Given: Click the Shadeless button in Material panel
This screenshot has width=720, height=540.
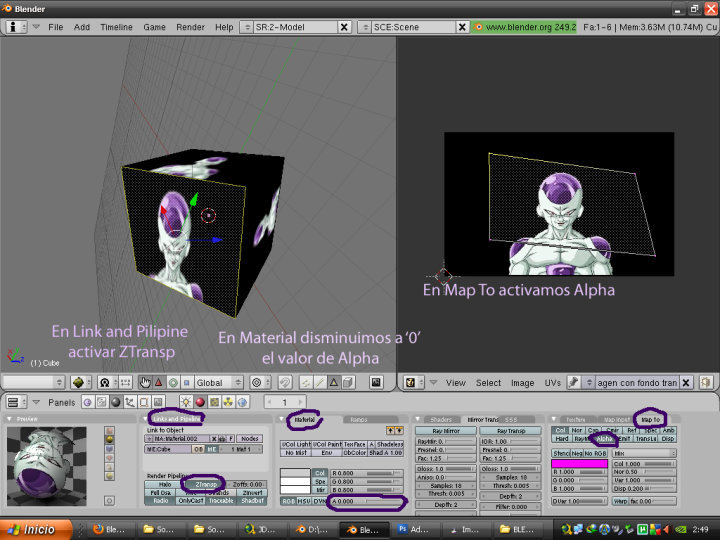Looking at the screenshot, I should point(389,444).
